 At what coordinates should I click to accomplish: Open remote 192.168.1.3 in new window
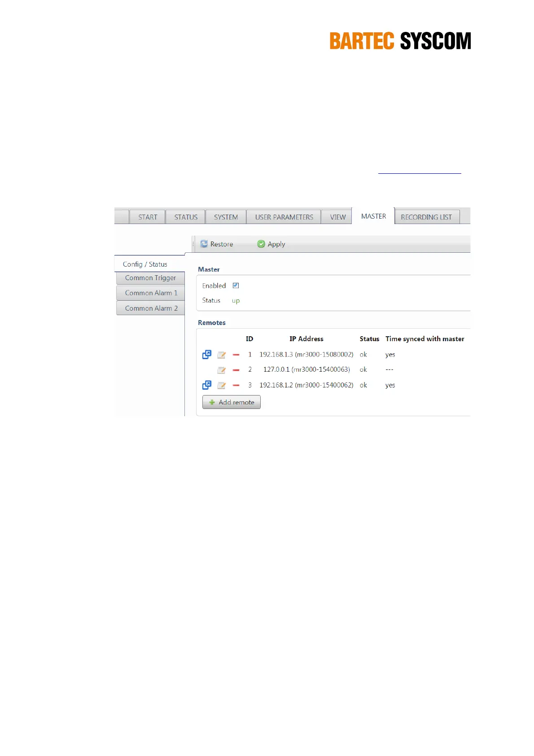[207, 355]
